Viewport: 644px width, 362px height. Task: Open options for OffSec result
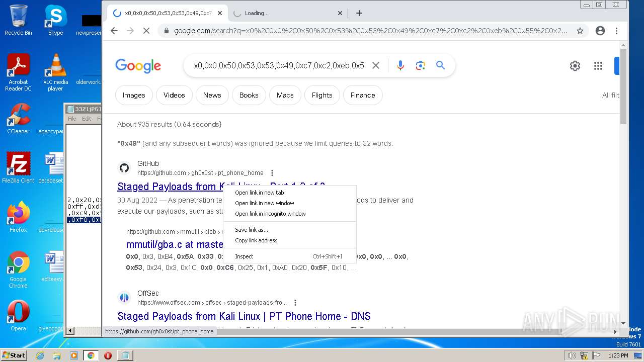coord(295,303)
